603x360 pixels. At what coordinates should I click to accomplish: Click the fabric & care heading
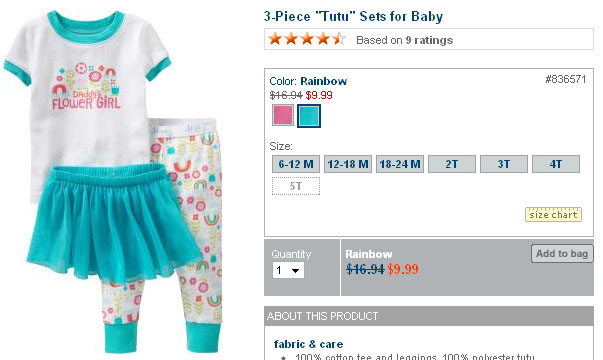[308, 344]
